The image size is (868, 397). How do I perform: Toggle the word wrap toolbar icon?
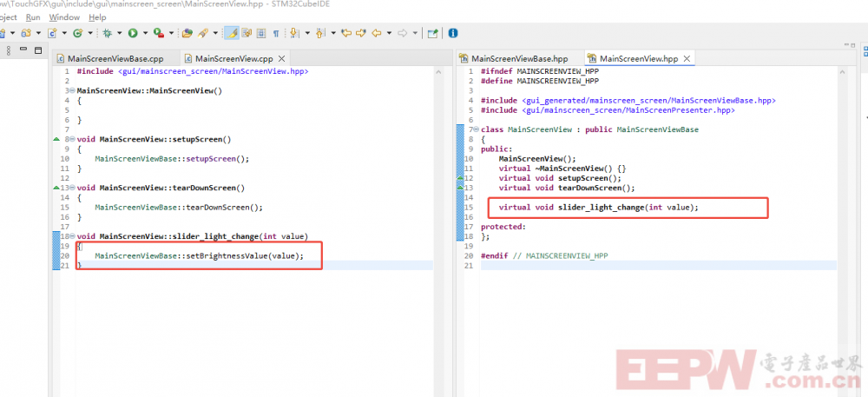(x=247, y=33)
